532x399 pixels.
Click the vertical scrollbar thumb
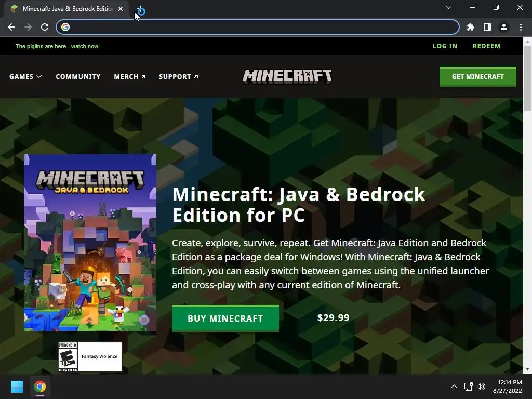pos(527,78)
